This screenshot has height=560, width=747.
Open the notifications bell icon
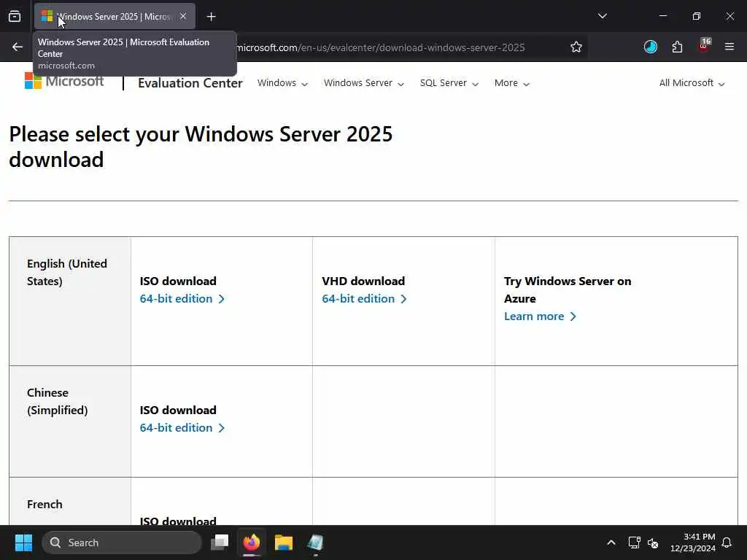[x=727, y=542]
